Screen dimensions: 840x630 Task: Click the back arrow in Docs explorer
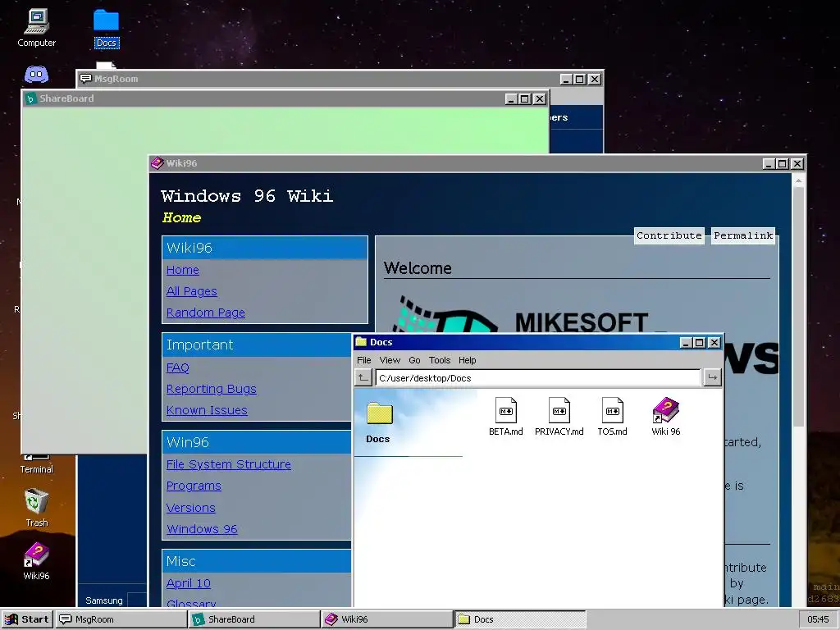tap(363, 377)
